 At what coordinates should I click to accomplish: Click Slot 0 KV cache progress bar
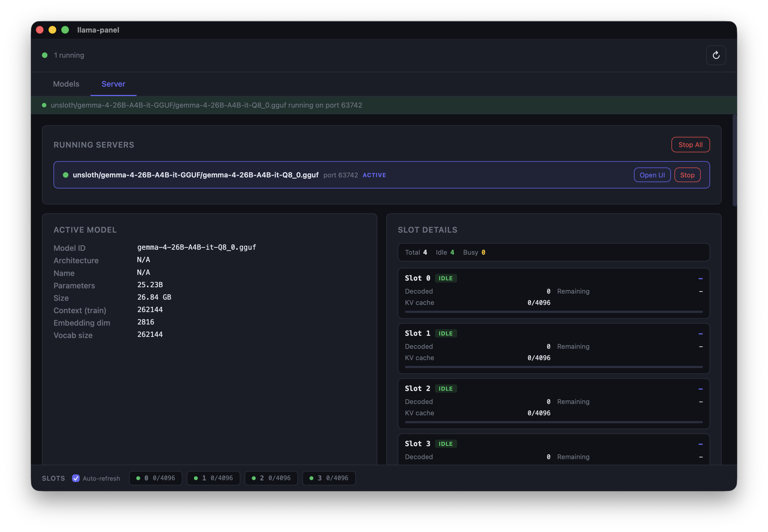553,312
